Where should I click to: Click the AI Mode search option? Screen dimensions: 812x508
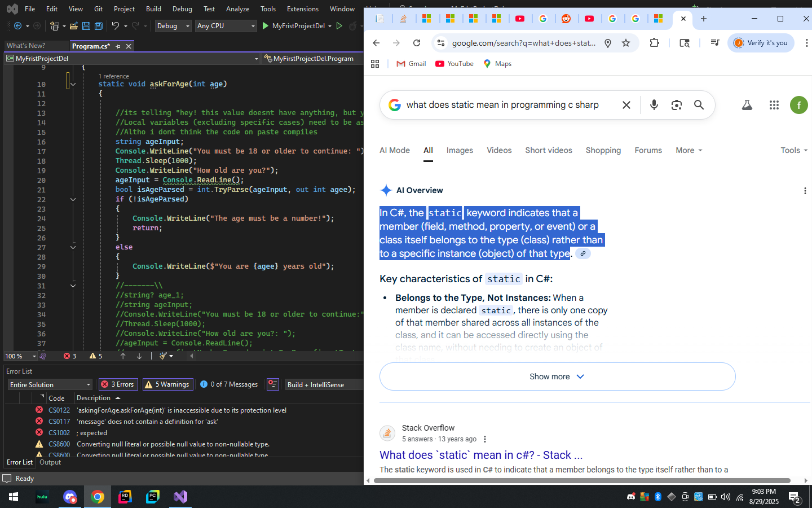pyautogui.click(x=395, y=150)
